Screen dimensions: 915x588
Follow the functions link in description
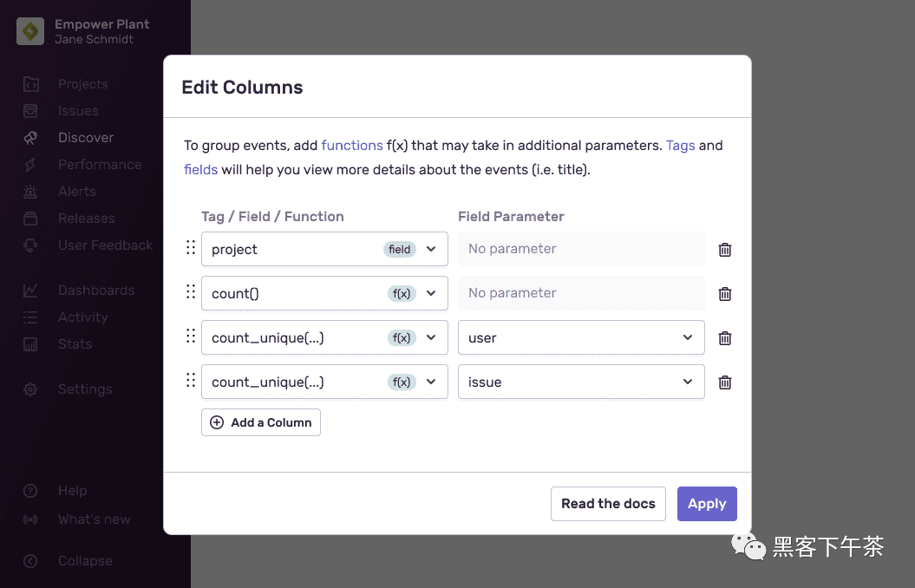tap(352, 145)
